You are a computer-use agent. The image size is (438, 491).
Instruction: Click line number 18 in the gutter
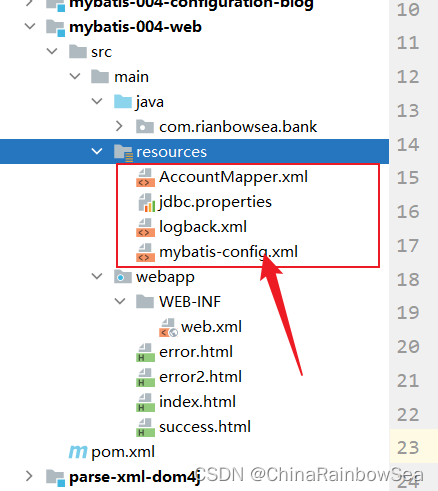408,280
